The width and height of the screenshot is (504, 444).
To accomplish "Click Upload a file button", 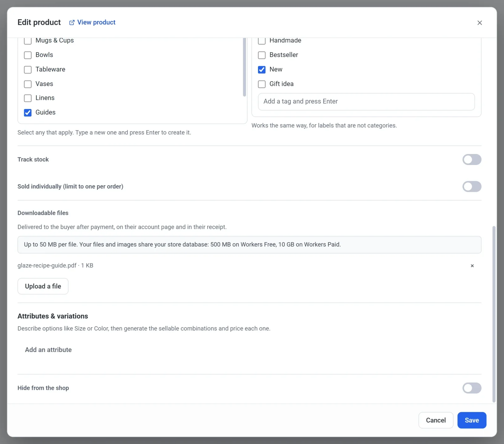I will click(x=43, y=286).
